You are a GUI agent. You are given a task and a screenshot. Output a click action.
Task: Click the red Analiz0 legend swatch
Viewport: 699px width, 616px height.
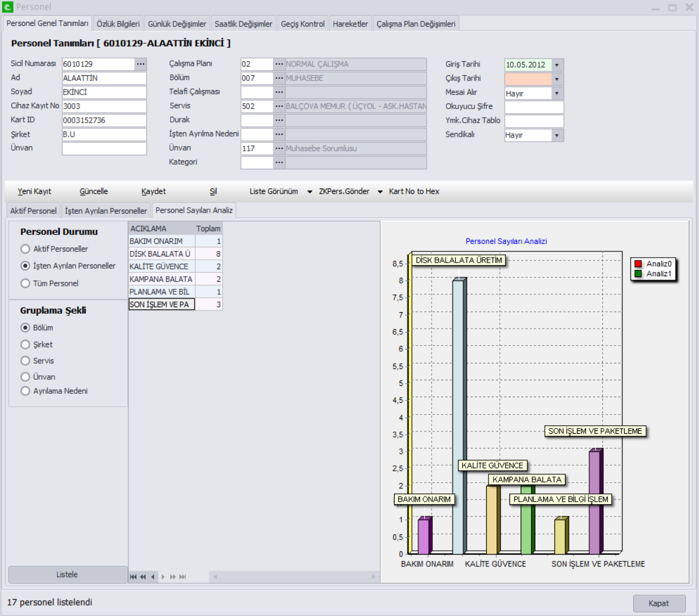click(638, 264)
